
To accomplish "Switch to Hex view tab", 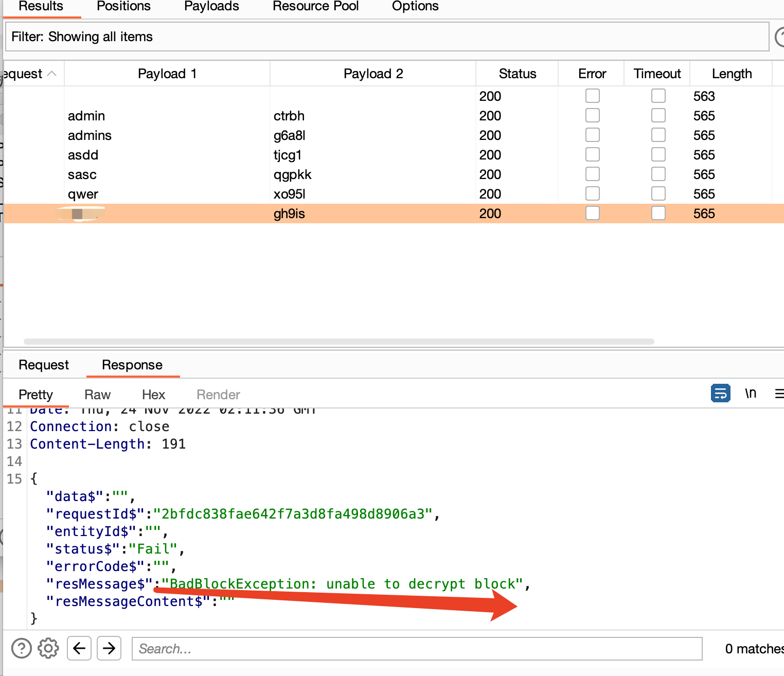I will [x=153, y=395].
